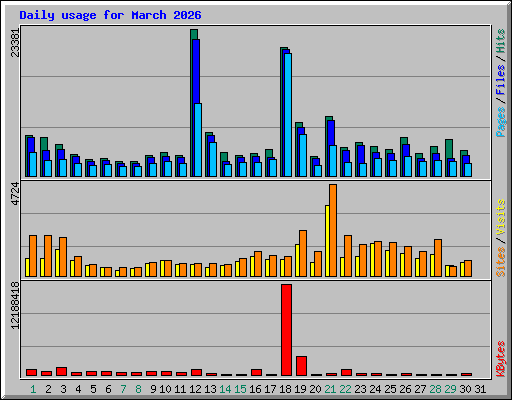Viewport: 512px width, 400px height.
Task: Click the tallest orange sites bar for day 21
Action: pyautogui.click(x=333, y=230)
